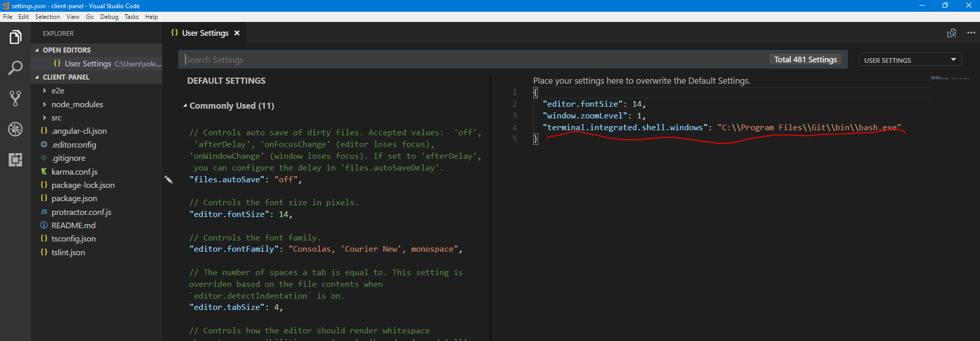Switch to the User Settings tab
This screenshot has height=341, width=980.
206,33
